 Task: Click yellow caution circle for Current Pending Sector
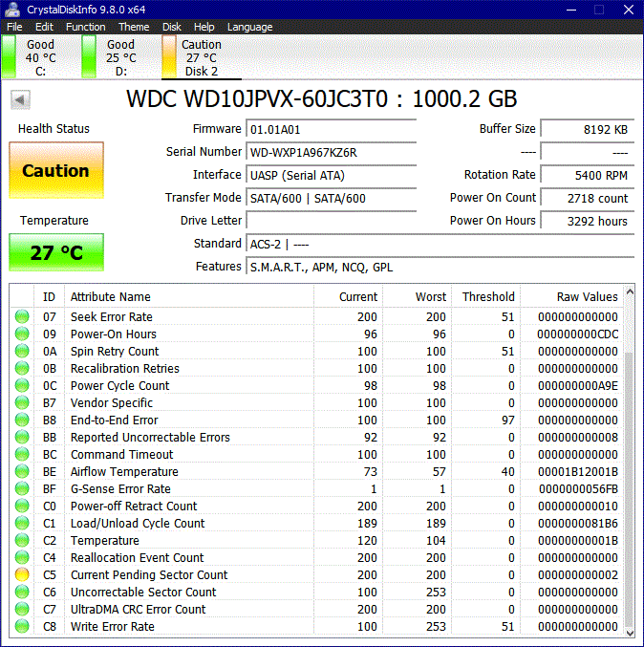point(22,574)
